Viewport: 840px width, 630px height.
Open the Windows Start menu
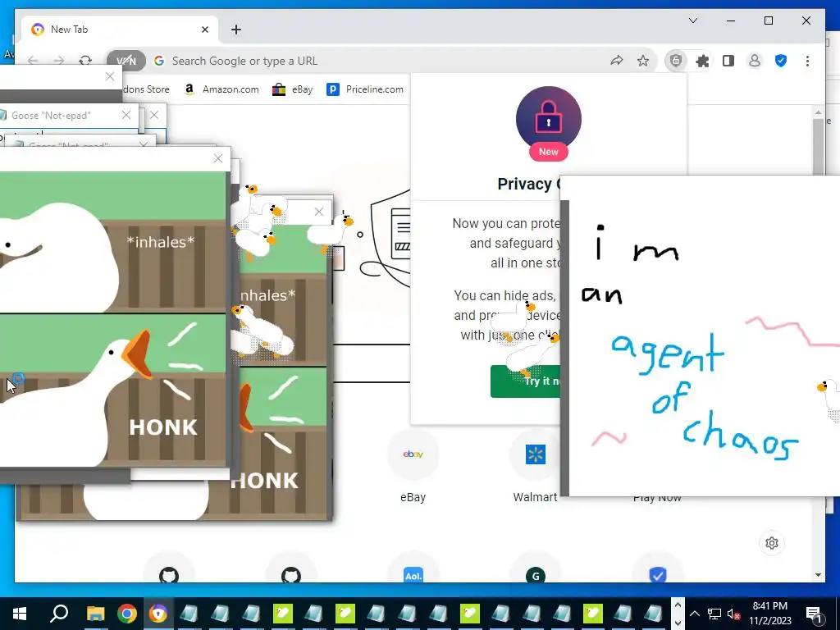(x=20, y=614)
